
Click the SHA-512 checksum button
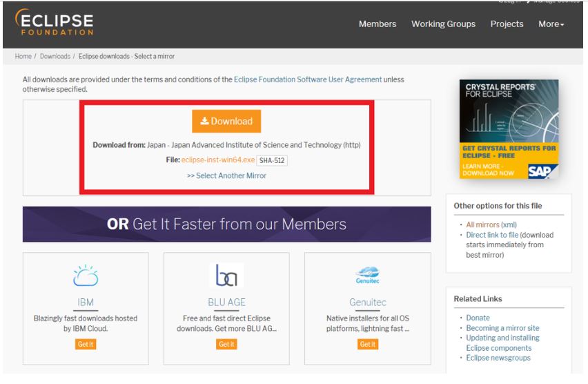(x=272, y=160)
